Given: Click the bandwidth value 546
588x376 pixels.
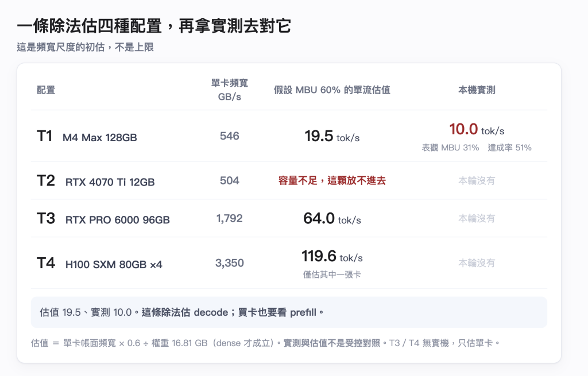Looking at the screenshot, I should tap(230, 135).
